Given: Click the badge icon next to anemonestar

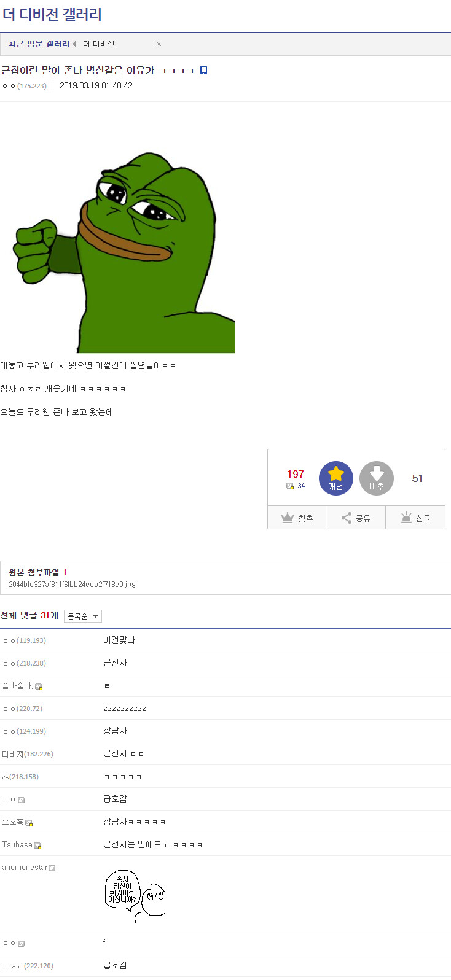Looking at the screenshot, I should 52,868.
